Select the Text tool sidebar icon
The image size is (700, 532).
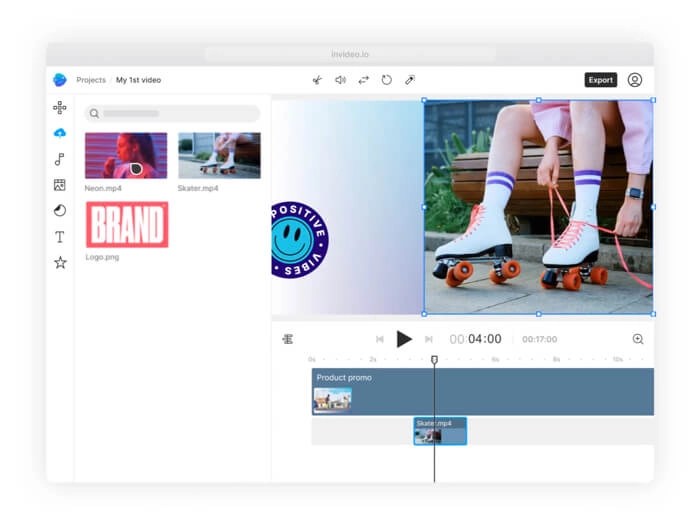click(60, 237)
